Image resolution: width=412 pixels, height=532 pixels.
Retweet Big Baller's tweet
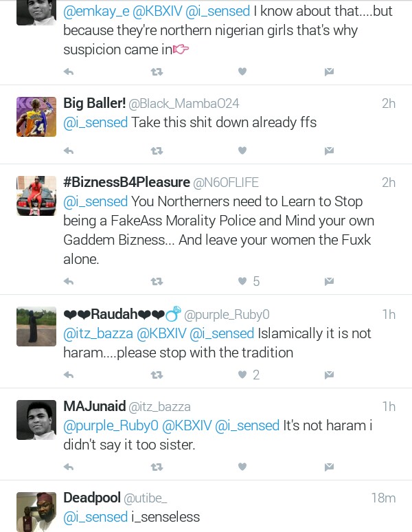[x=157, y=151]
